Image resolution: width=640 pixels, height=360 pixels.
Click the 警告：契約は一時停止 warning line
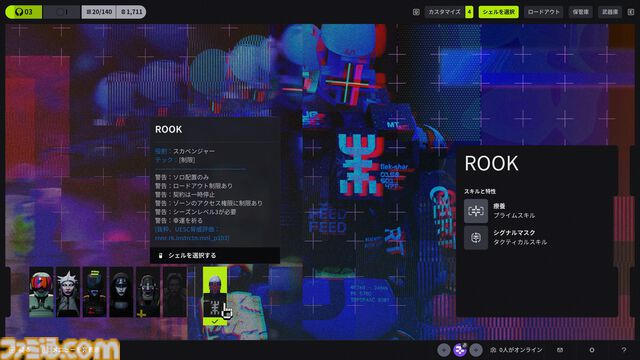pyautogui.click(x=185, y=194)
